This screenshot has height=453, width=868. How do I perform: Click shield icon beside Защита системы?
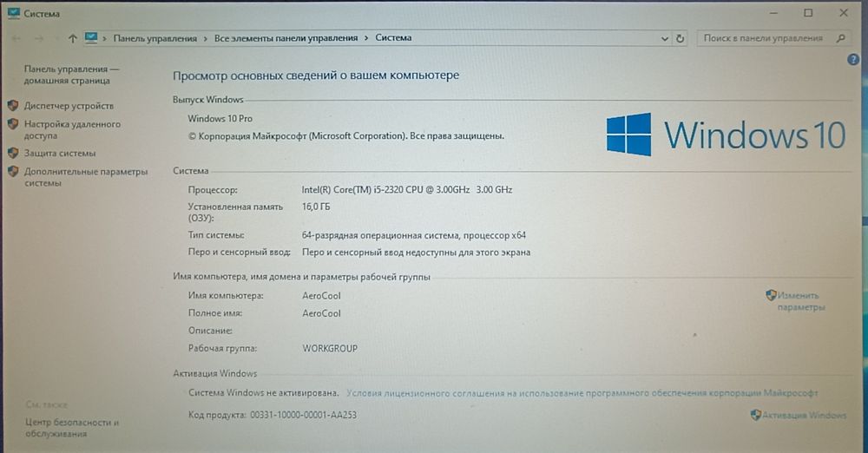point(13,153)
